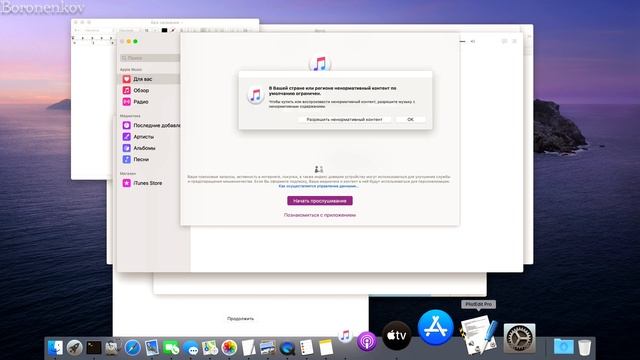
Task: Open the lyrics panel icon in Music toolbar
Action: pos(504,41)
